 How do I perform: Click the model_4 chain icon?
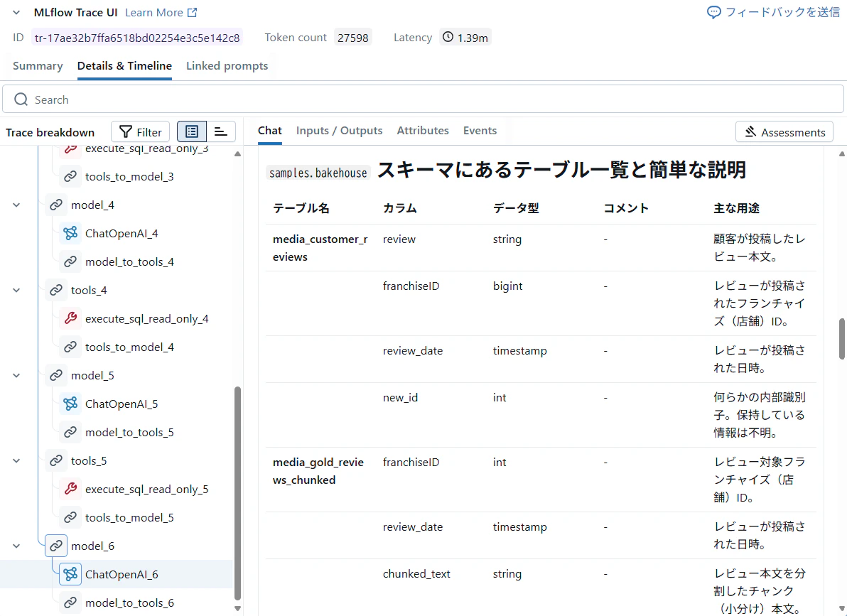[x=56, y=205]
